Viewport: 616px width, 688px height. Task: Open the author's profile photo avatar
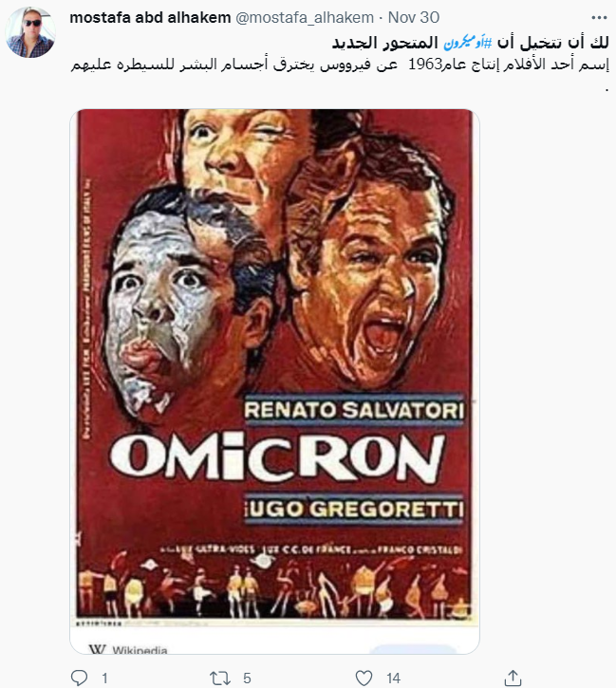[x=30, y=32]
